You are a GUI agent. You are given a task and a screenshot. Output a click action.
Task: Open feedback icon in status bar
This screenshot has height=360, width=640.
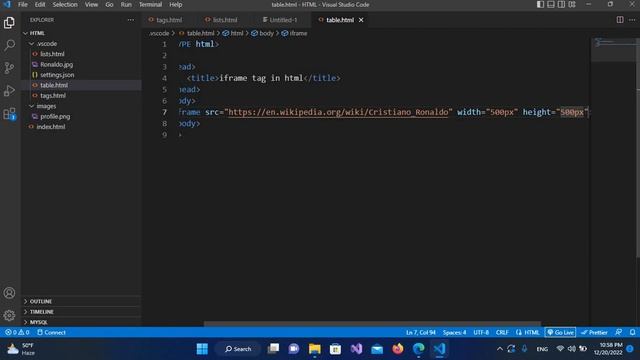(619, 332)
